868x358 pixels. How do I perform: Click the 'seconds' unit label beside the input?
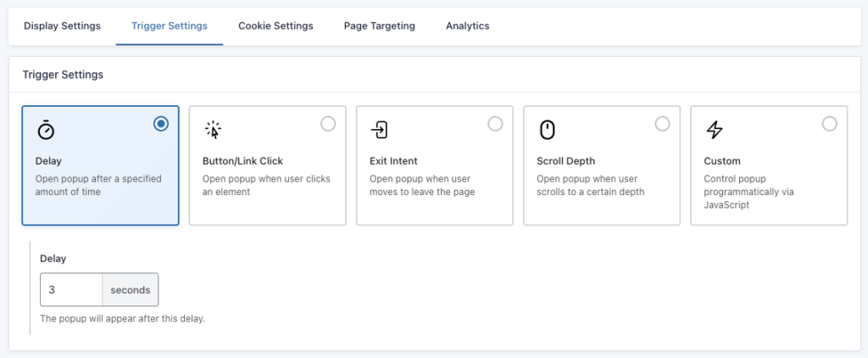[130, 289]
